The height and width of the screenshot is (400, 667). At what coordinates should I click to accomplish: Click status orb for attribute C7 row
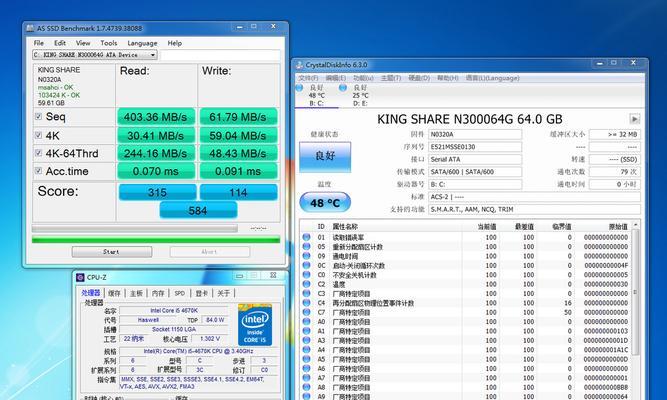click(x=306, y=312)
